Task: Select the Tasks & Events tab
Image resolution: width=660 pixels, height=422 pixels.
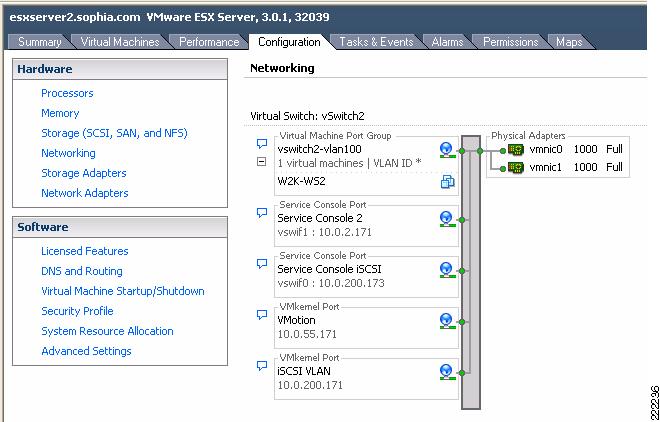Action: (375, 42)
